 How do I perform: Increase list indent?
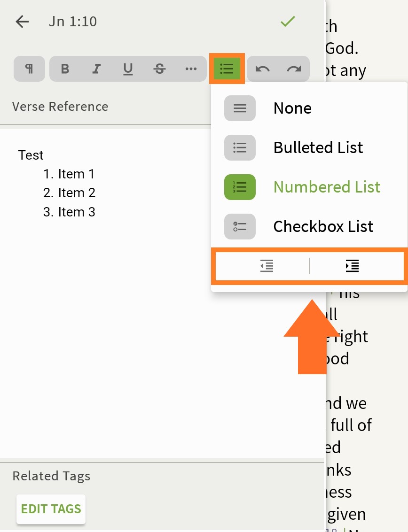click(352, 266)
